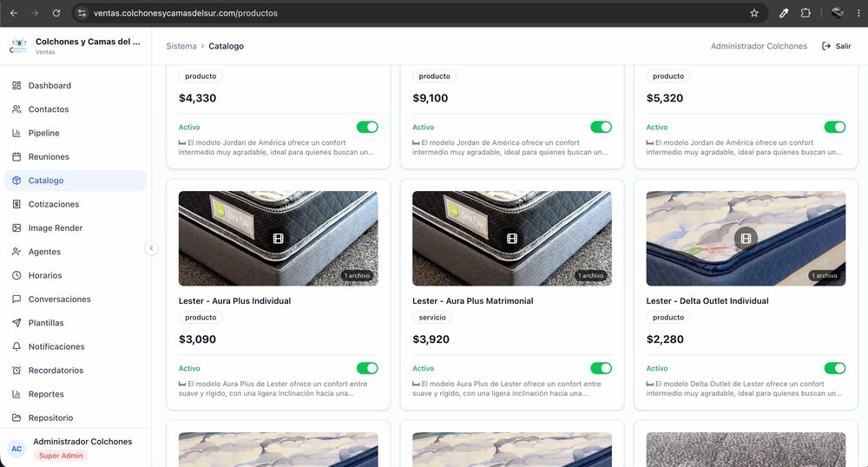Screen dimensions: 868x467
Task: Click the producto tag on Aura Plus Individual
Action: [x=201, y=318]
